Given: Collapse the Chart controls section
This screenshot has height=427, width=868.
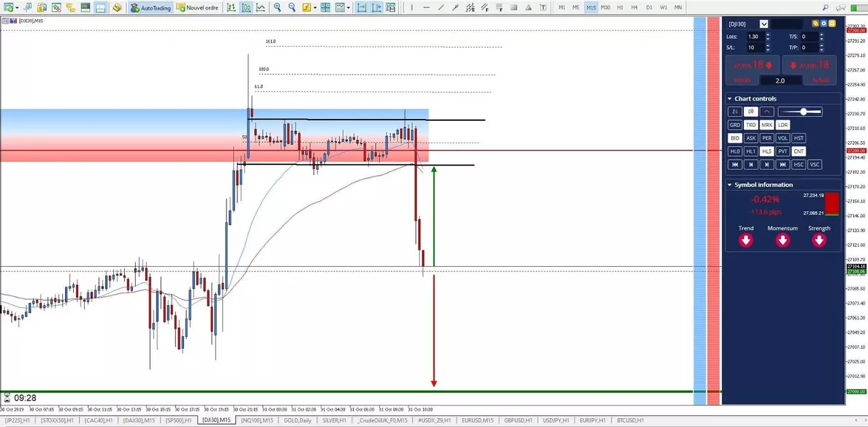Looking at the screenshot, I should point(730,98).
